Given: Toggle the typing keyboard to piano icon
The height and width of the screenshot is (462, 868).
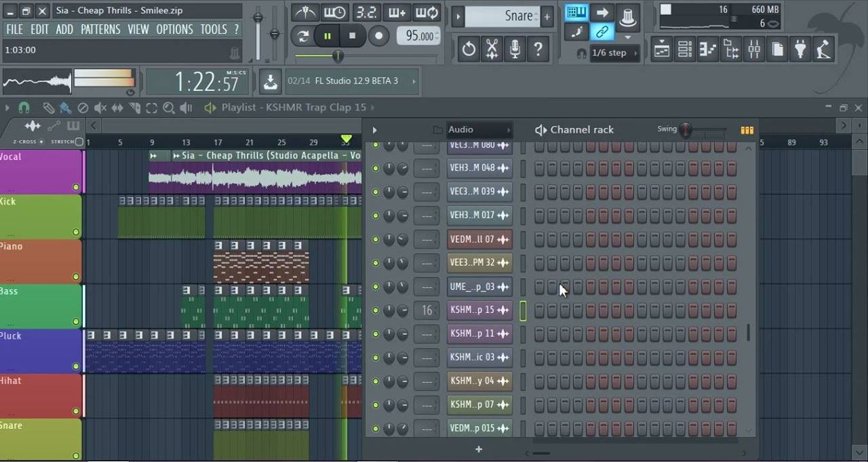Looking at the screenshot, I should click(x=576, y=12).
